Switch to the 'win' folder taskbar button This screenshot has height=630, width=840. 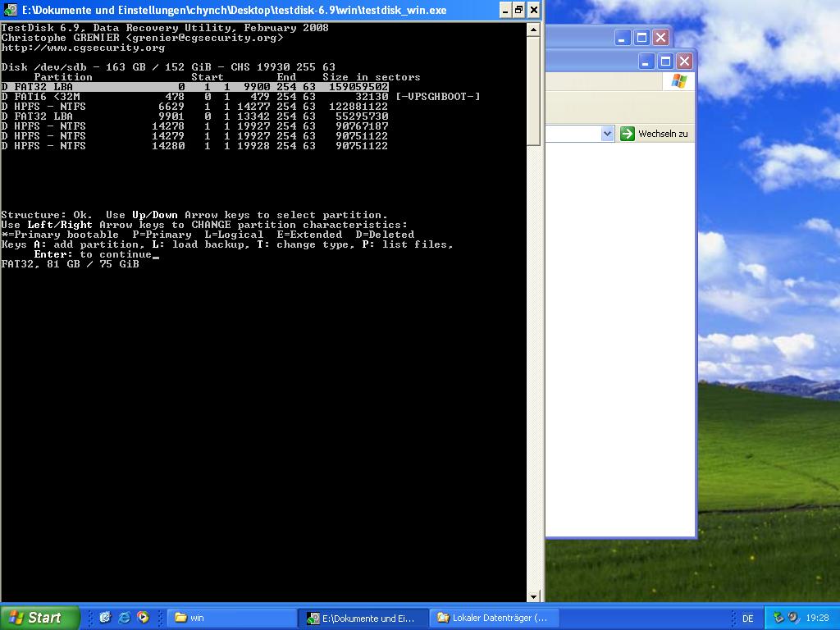pyautogui.click(x=232, y=618)
